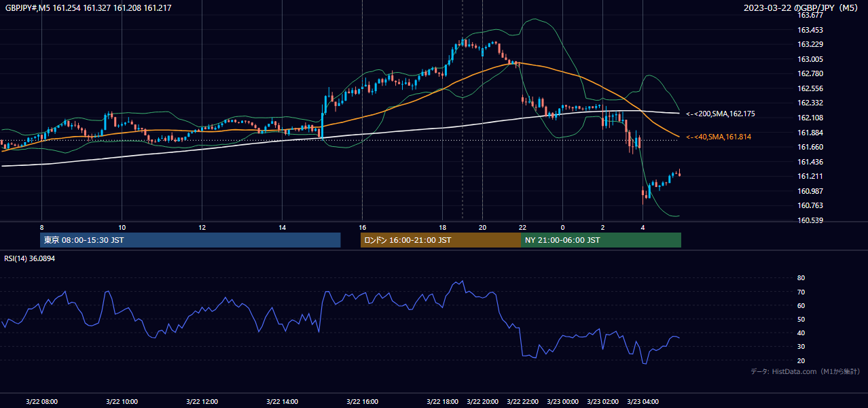Viewport: 868px width, 408px height.
Task: Click the 3/22 20:00 date label
Action: tap(482, 401)
